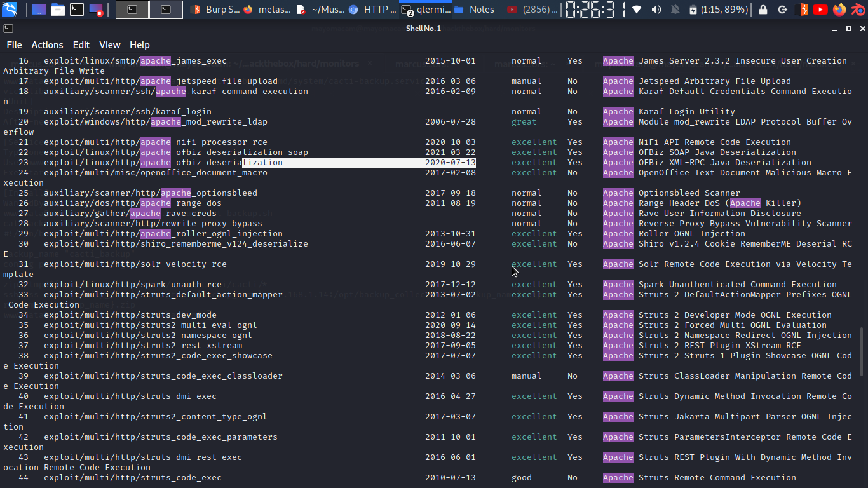The height and width of the screenshot is (488, 868).
Task: Click struts_default_action_mapper module path
Action: (x=163, y=295)
